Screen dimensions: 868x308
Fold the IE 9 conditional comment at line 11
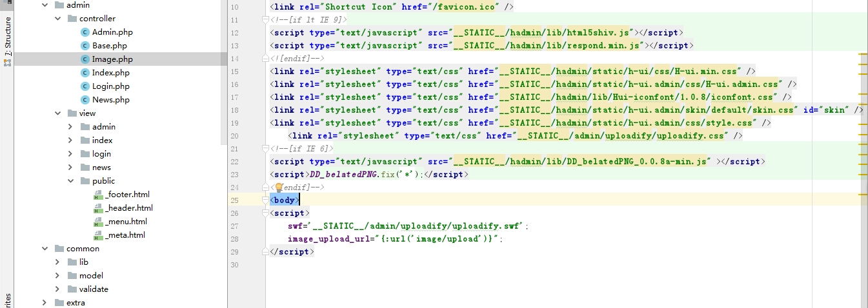click(265, 20)
